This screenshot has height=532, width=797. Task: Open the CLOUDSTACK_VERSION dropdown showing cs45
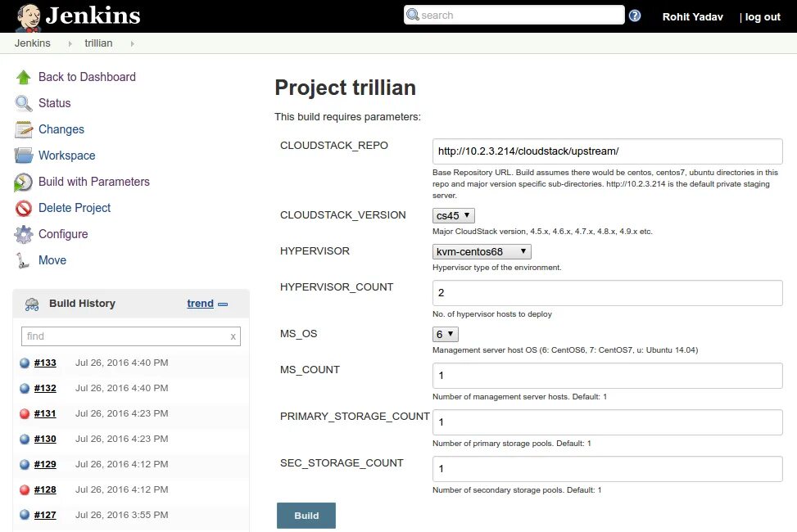pyautogui.click(x=454, y=215)
